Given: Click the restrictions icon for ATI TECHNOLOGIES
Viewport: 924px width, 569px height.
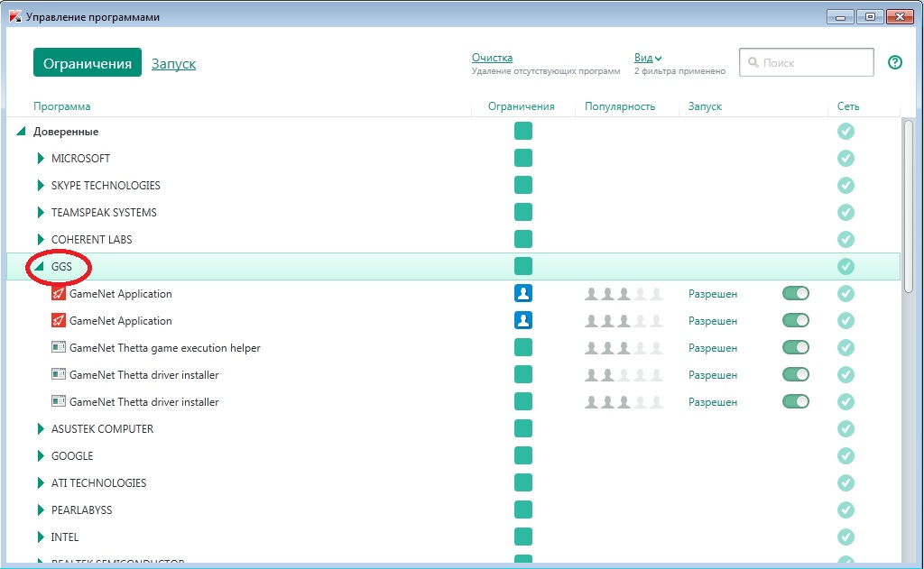Looking at the screenshot, I should pos(523,483).
